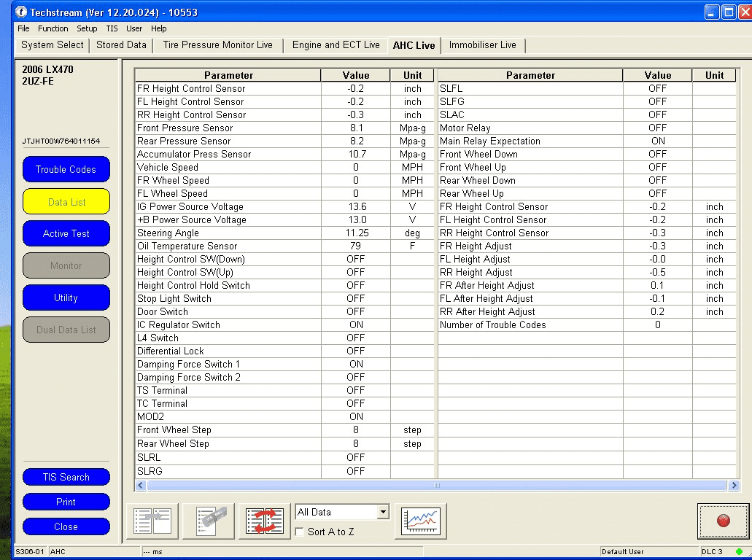Viewport: 752px width, 560px height.
Task: Click the red arrows swap-lists icon
Action: tap(265, 521)
